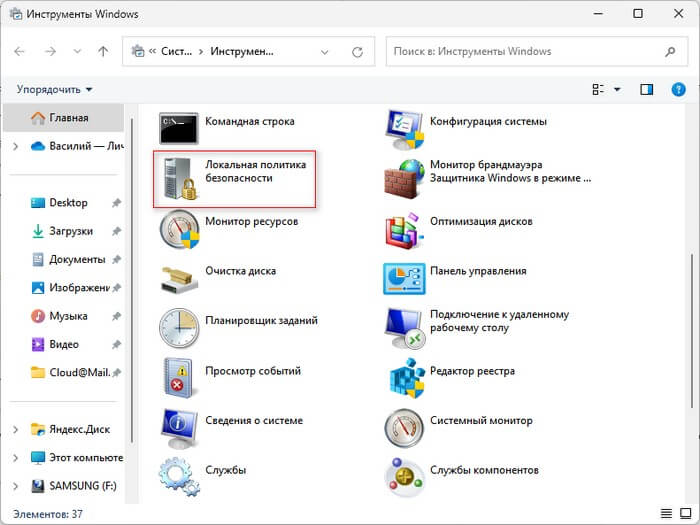Viewport: 700px width, 525px height.
Task: Switch to large icons view in status bar
Action: point(686,513)
